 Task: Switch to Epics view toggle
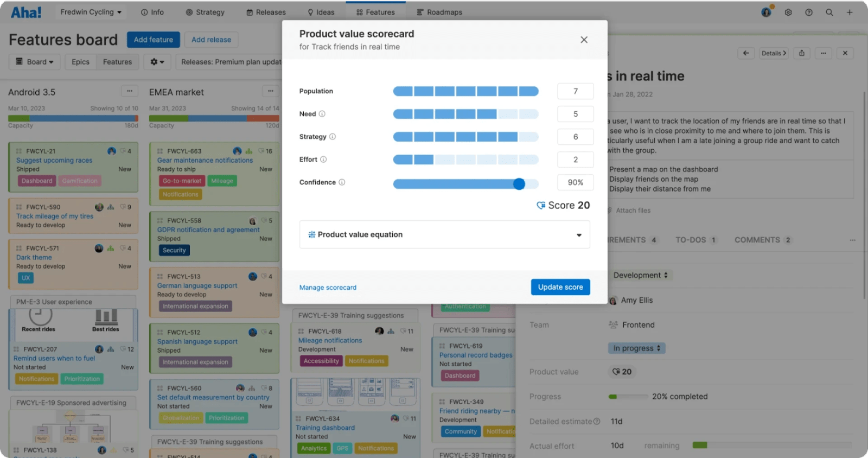[80, 62]
